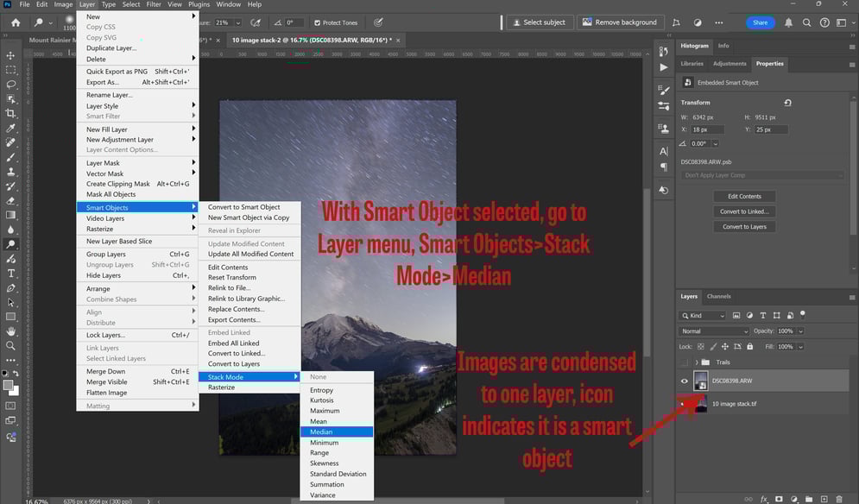Click the Edit Contents button
Image resolution: width=859 pixels, height=504 pixels.
click(x=744, y=196)
